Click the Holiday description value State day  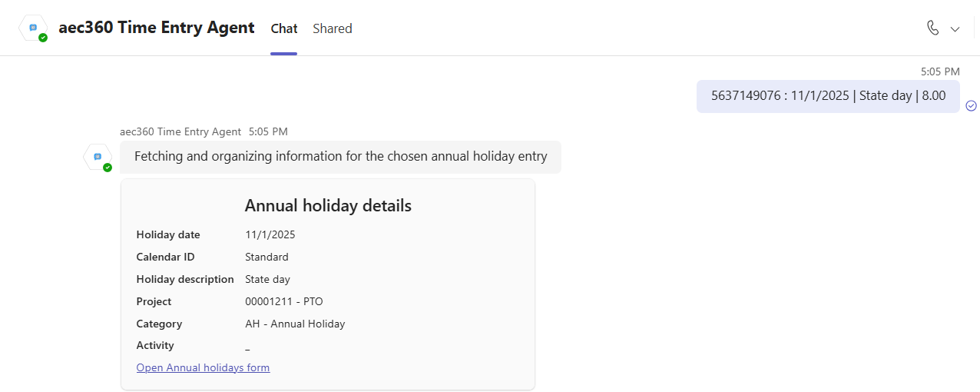[x=267, y=279]
